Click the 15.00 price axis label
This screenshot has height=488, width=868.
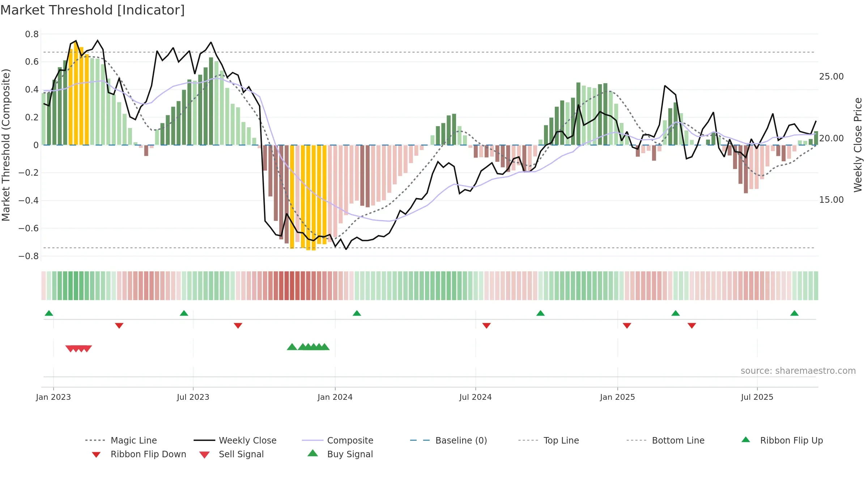click(x=831, y=200)
